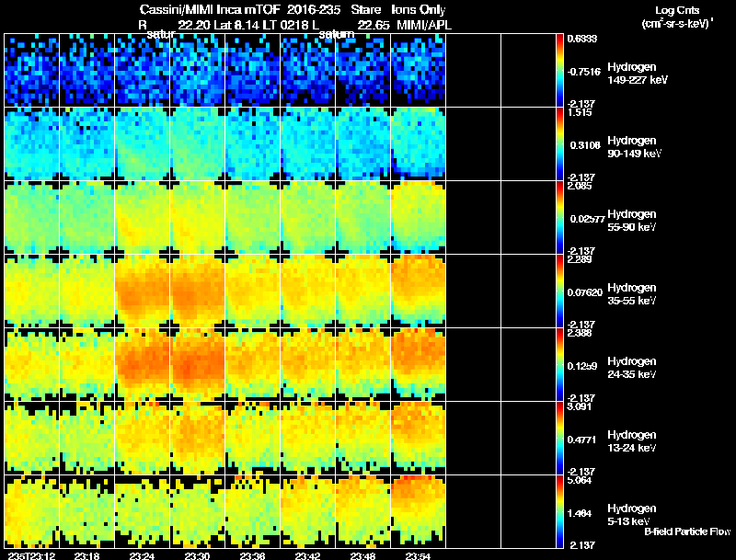Screen dimensions: 736x560
Task: Select the 235T23:12 panel in the 149-227 keV row
Action: (x=32, y=71)
